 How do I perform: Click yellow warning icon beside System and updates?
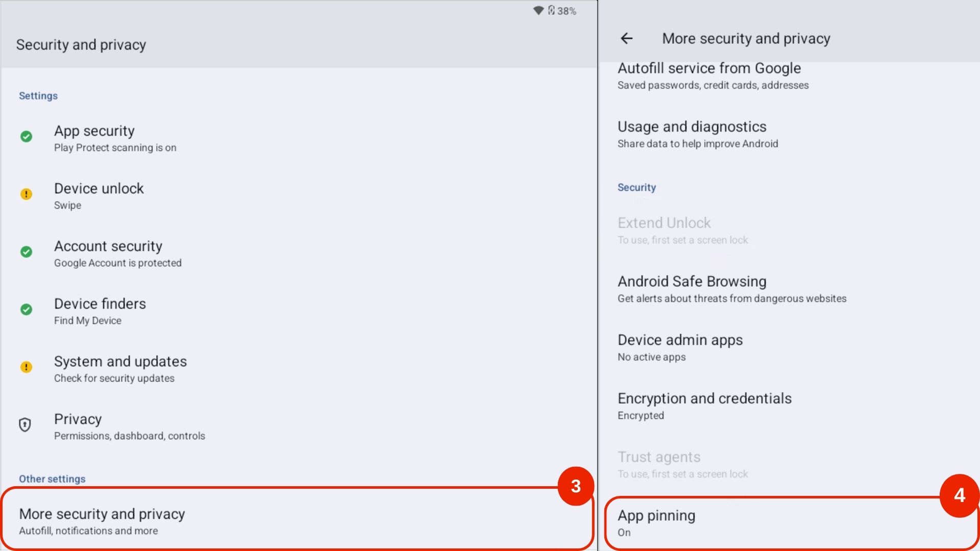point(26,367)
